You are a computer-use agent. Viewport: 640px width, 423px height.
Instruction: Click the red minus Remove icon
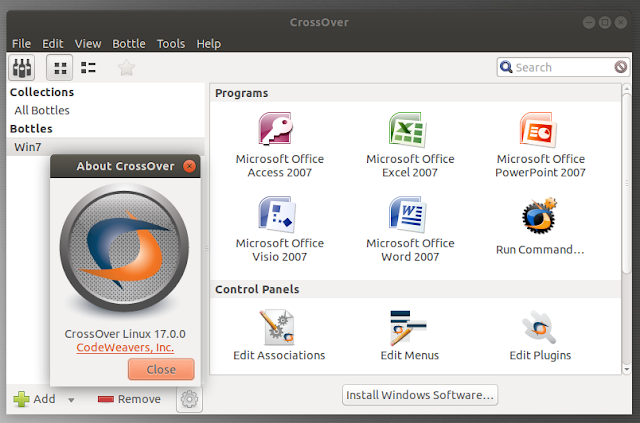coord(106,399)
